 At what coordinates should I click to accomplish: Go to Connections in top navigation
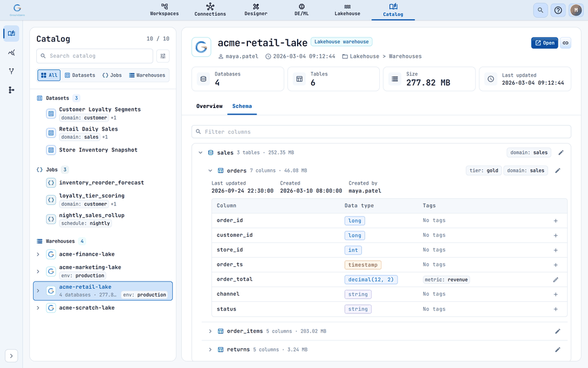coord(210,10)
